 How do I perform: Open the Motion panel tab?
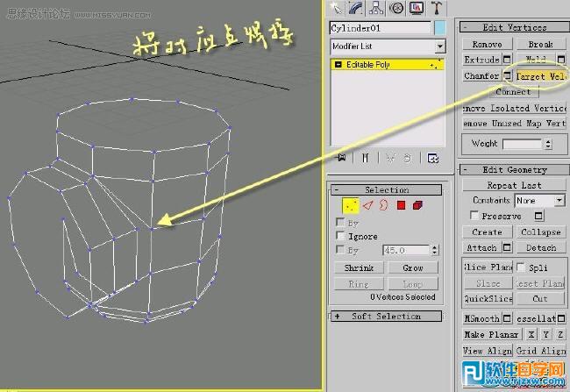pyautogui.click(x=396, y=8)
